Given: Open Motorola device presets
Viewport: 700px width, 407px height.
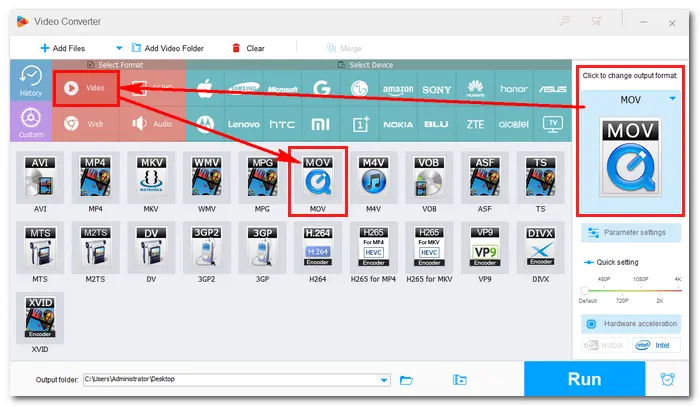Looking at the screenshot, I should pyautogui.click(x=205, y=124).
